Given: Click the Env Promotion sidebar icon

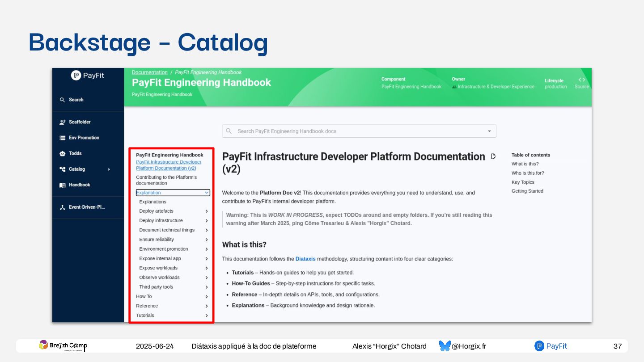Looking at the screenshot, I should [63, 138].
